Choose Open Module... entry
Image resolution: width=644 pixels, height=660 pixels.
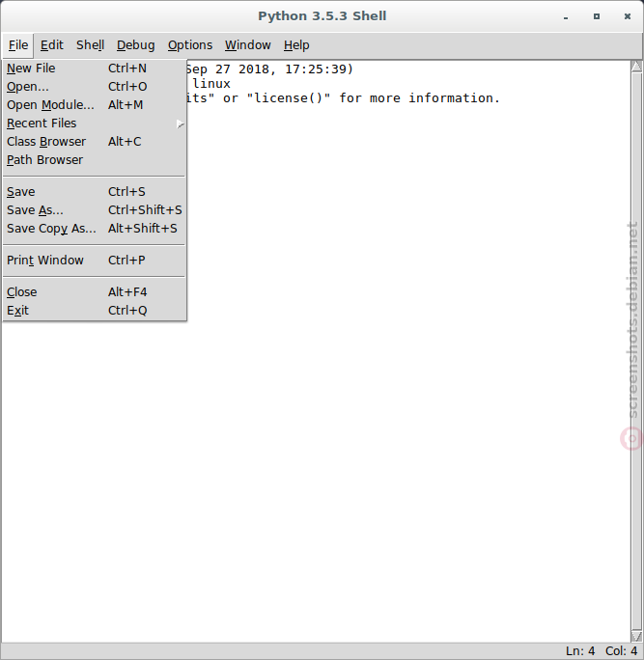click(95, 105)
